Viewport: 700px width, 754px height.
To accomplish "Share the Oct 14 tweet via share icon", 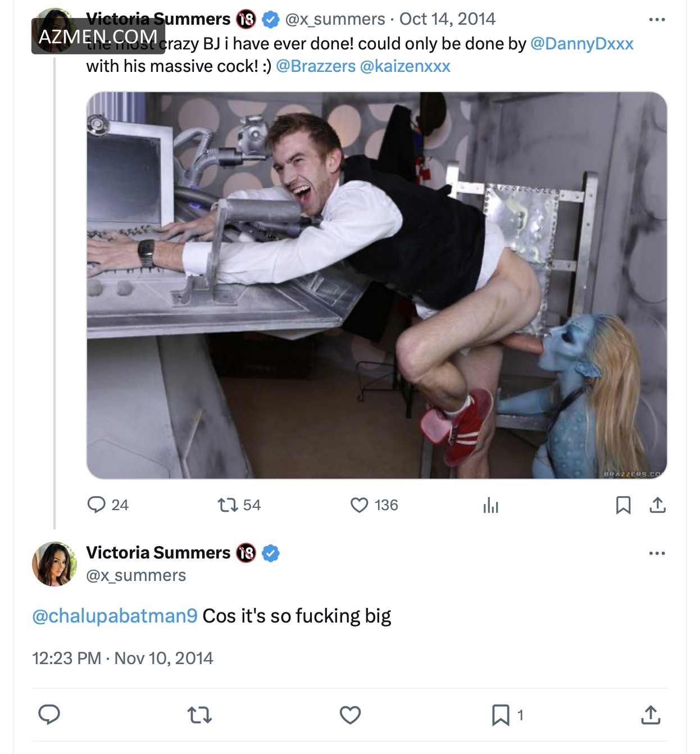I will point(657,505).
